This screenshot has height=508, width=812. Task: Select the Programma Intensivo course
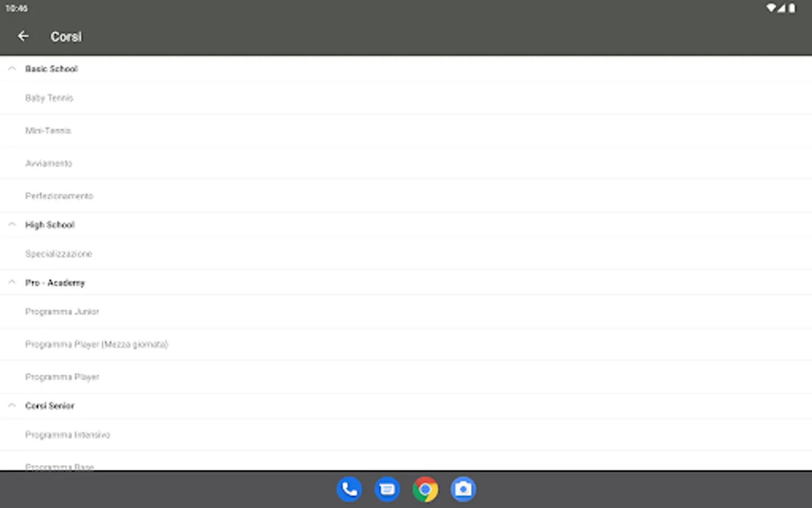(406, 435)
